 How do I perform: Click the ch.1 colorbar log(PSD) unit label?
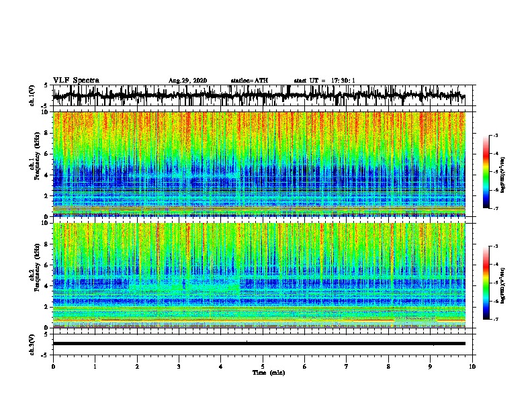(x=503, y=175)
